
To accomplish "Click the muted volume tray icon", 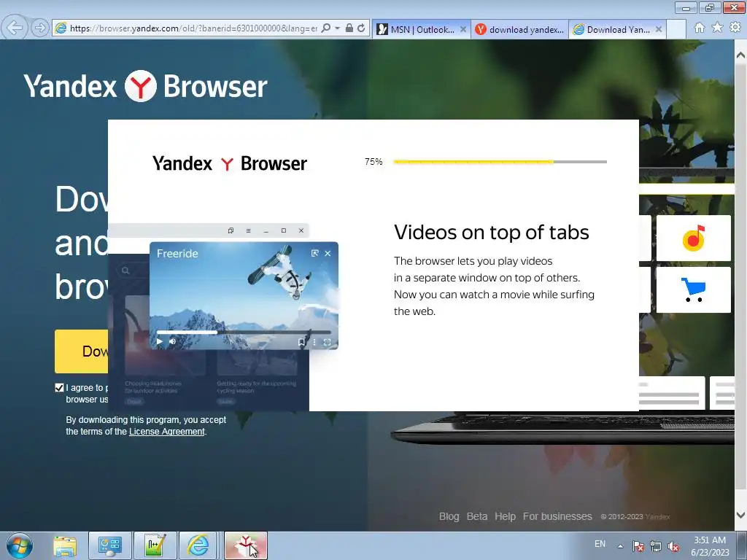I will [x=673, y=546].
